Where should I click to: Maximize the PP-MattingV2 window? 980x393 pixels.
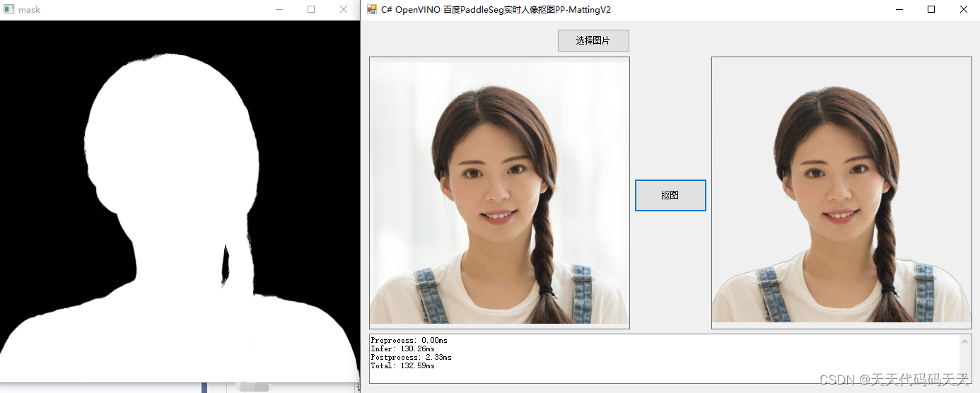coord(931,10)
